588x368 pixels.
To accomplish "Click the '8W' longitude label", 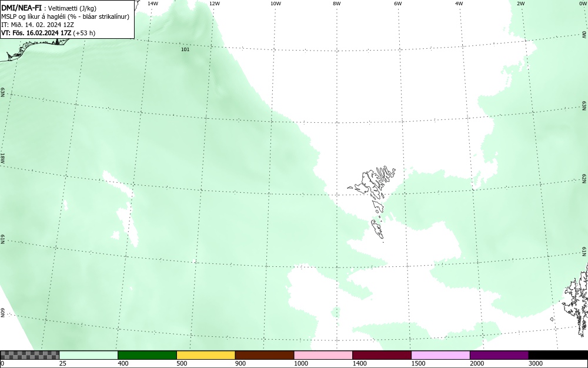I will 337,4.
